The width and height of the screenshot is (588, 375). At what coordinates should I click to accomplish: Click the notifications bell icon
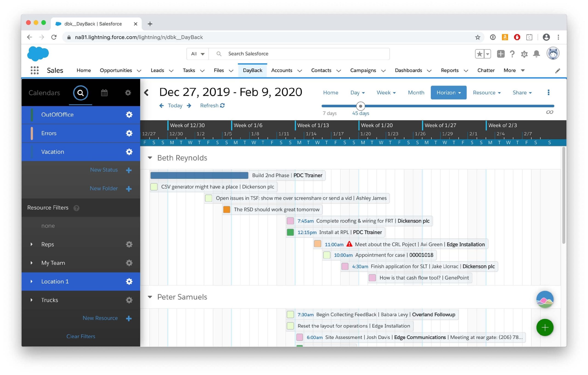click(x=536, y=54)
